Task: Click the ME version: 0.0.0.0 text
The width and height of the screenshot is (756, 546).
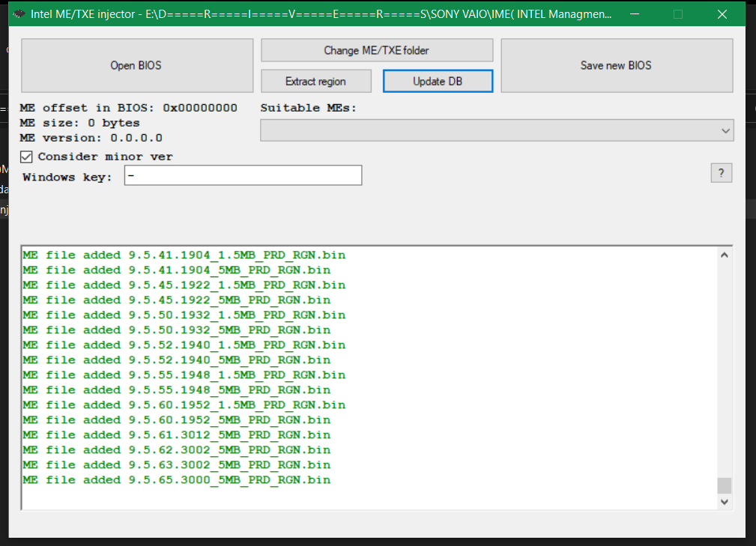Action: (x=91, y=137)
